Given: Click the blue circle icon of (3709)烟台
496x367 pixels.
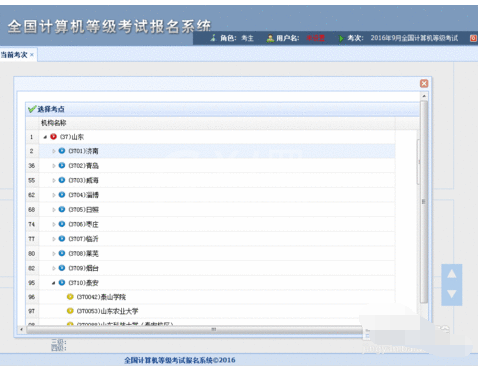Looking at the screenshot, I should pyautogui.click(x=62, y=268).
